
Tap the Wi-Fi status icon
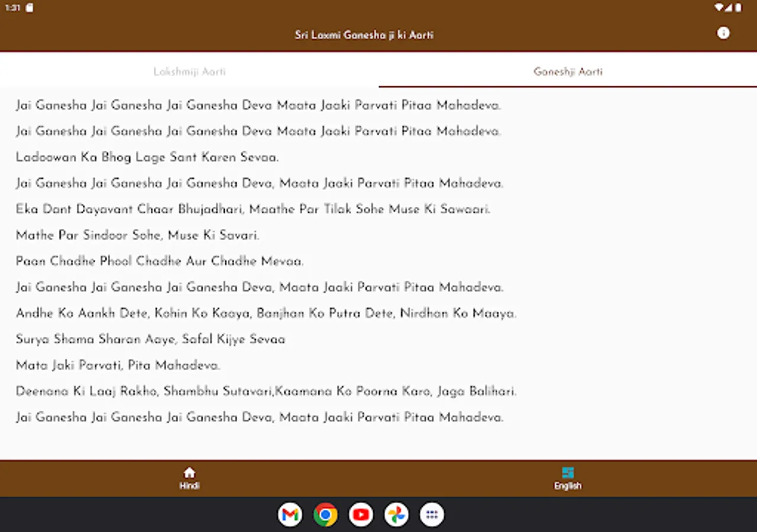[x=719, y=8]
